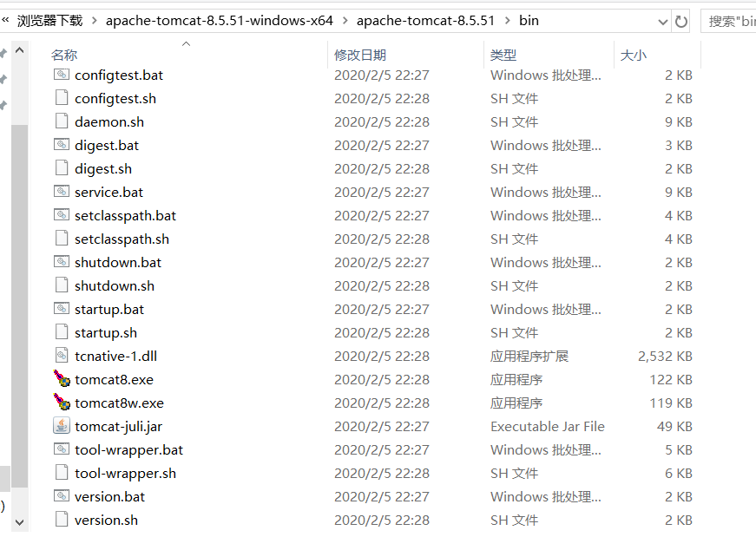Select the configtest.bat file icon
This screenshot has width=756, height=537.
[62, 75]
